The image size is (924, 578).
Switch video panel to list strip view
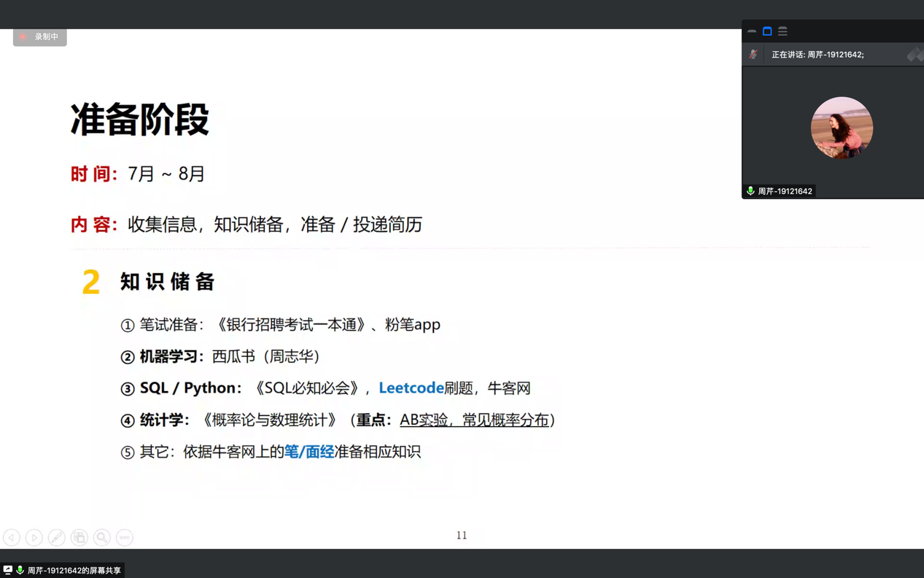783,31
